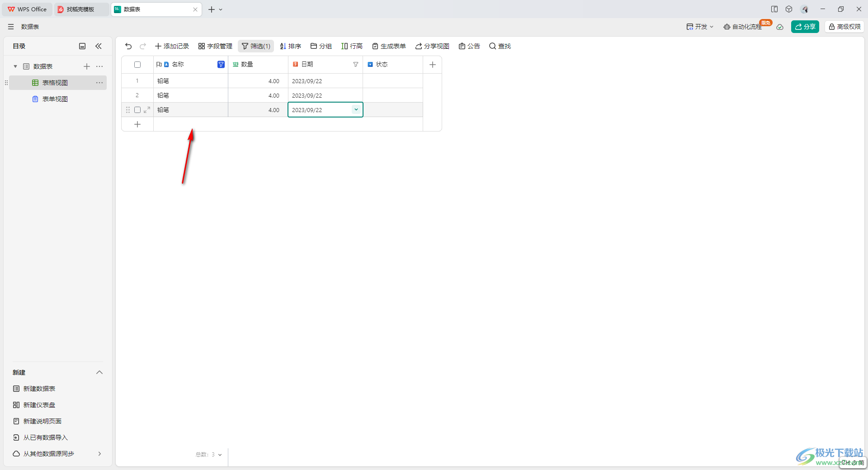Click 新建说明页面
Screen dimensions: 868x470
(38, 421)
